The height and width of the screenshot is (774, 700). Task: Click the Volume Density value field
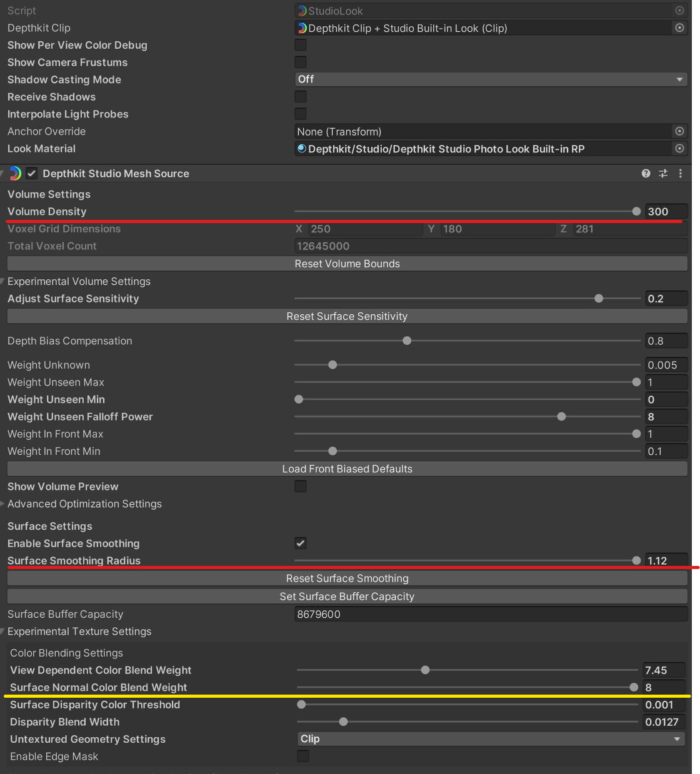pos(666,212)
